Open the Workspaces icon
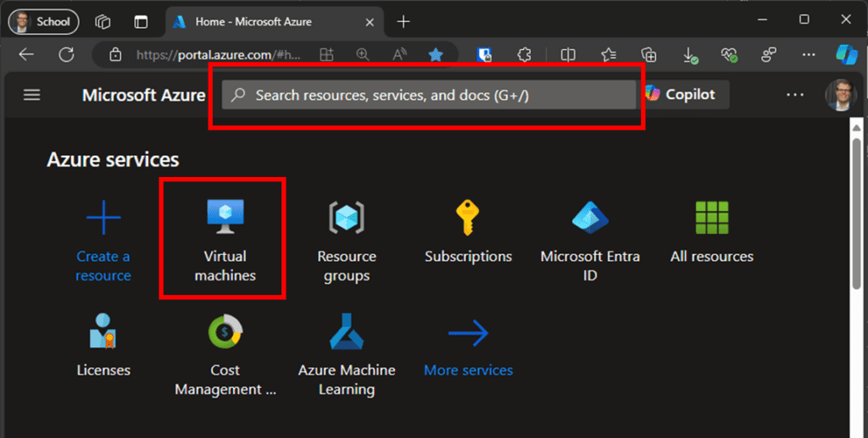This screenshot has height=438, width=868. [103, 21]
